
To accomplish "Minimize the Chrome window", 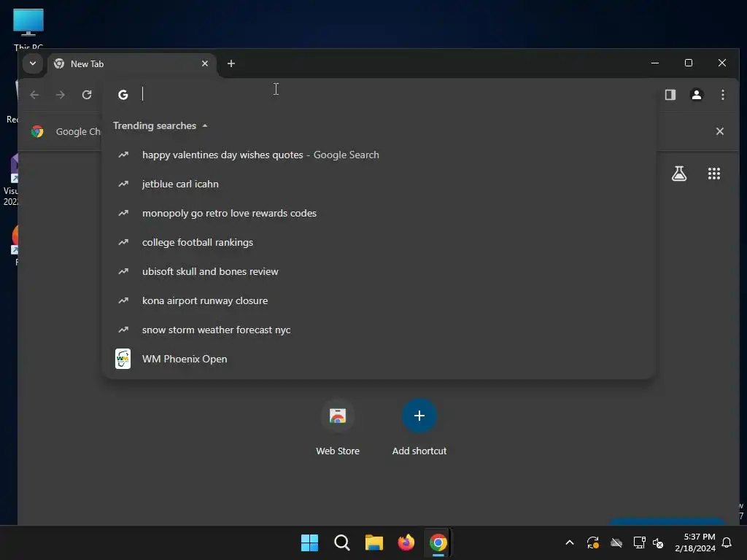I will [x=655, y=63].
